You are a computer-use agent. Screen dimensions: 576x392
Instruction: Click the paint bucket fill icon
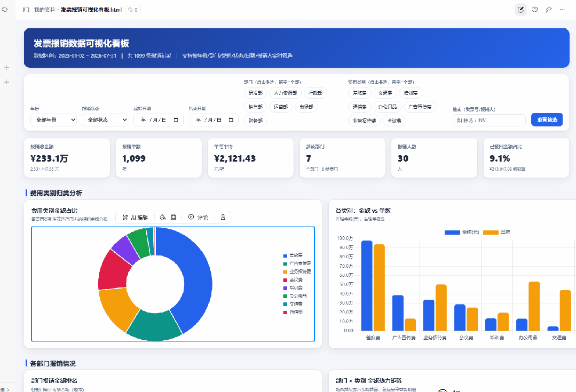pyautogui.click(x=163, y=217)
